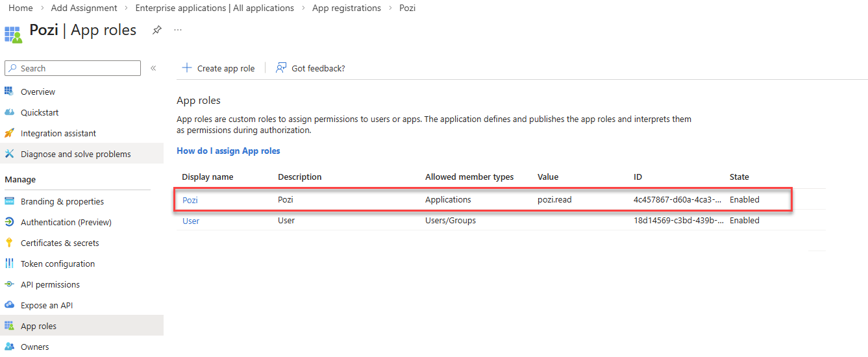The width and height of the screenshot is (868, 357).
Task: Click the Value column header
Action: tap(548, 177)
